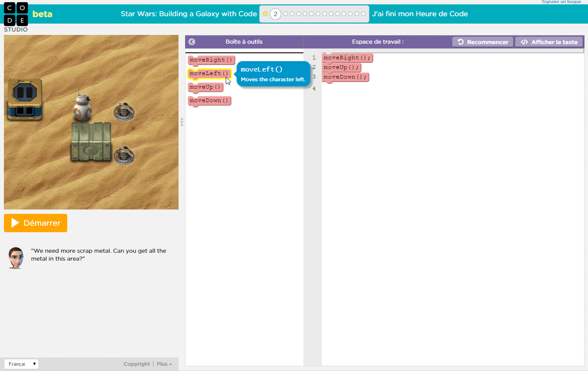The height and width of the screenshot is (371, 588).
Task: Pick the highlighted moveLeft() toolbox block
Action: pyautogui.click(x=209, y=73)
